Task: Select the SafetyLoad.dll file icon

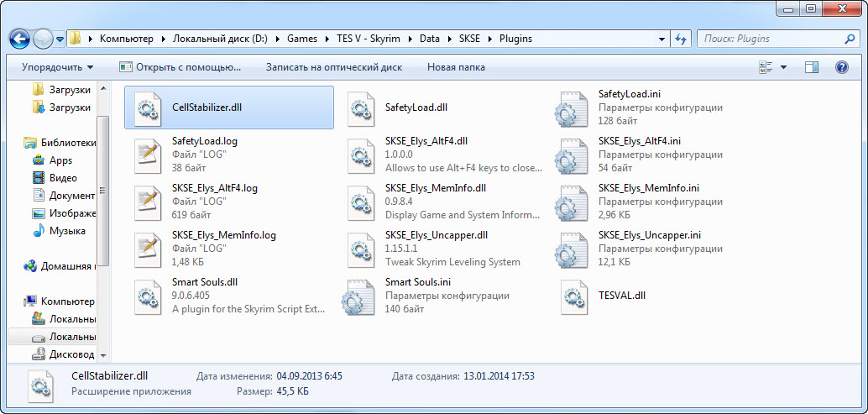Action: tap(361, 108)
